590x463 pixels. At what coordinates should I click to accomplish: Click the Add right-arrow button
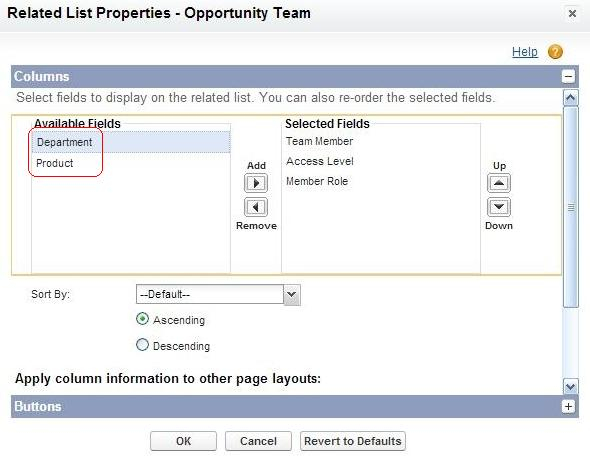(256, 183)
